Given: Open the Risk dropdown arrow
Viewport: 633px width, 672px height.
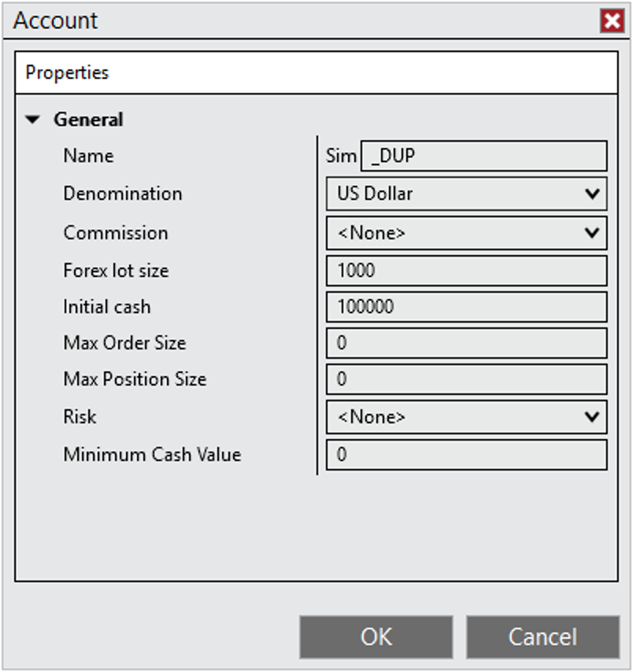Looking at the screenshot, I should pyautogui.click(x=592, y=416).
